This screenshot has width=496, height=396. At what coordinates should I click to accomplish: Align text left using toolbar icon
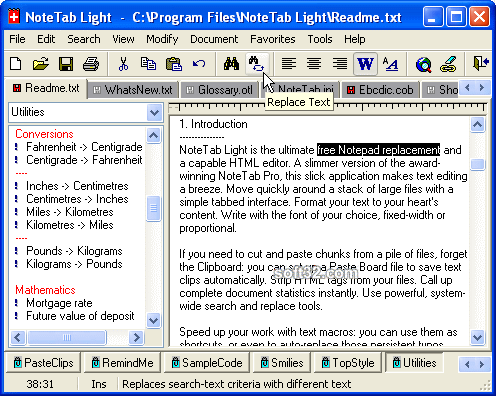point(289,63)
